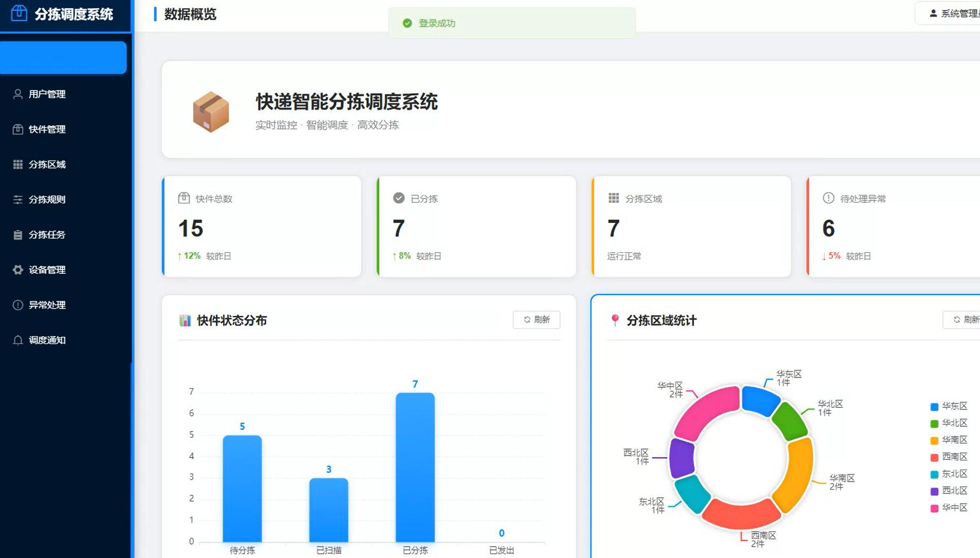This screenshot has width=980, height=558.
Task: Click the bar chart icon beside 快件状态分布
Action: (x=185, y=320)
